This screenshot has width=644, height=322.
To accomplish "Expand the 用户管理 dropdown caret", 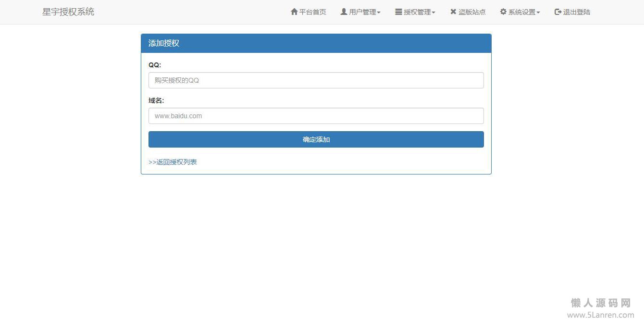I will 379,12.
